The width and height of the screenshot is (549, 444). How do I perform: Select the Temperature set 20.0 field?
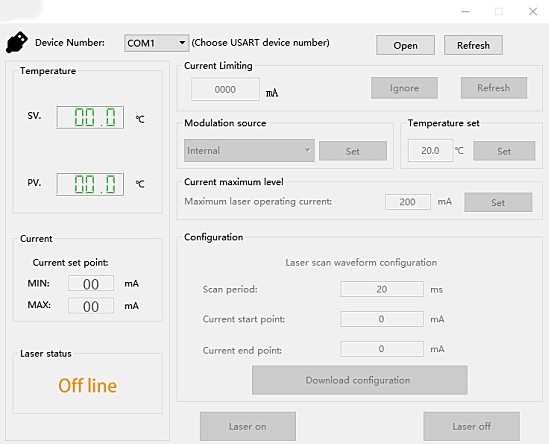pos(430,151)
